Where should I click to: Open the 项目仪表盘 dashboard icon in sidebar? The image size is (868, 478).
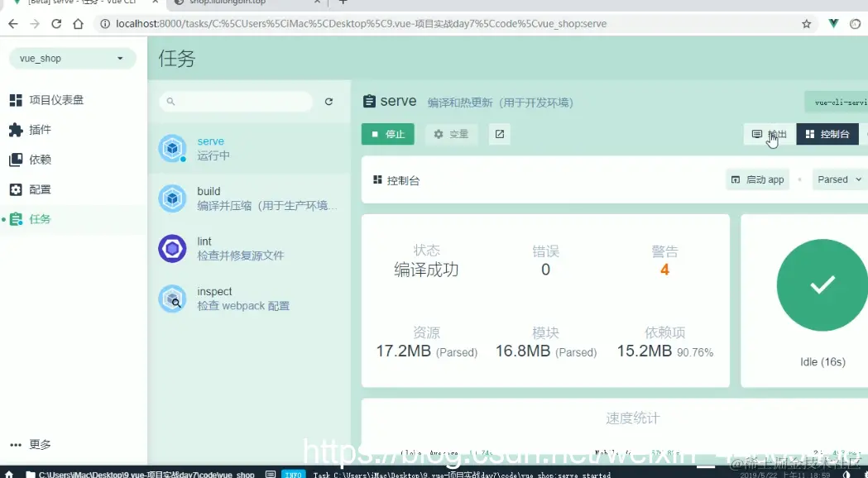point(14,99)
